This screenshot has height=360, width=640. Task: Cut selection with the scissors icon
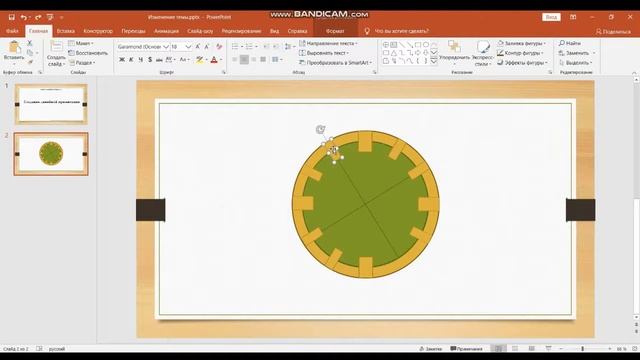30,43
